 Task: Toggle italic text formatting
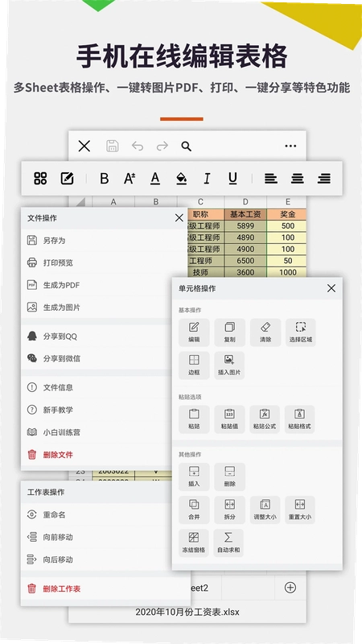207,179
